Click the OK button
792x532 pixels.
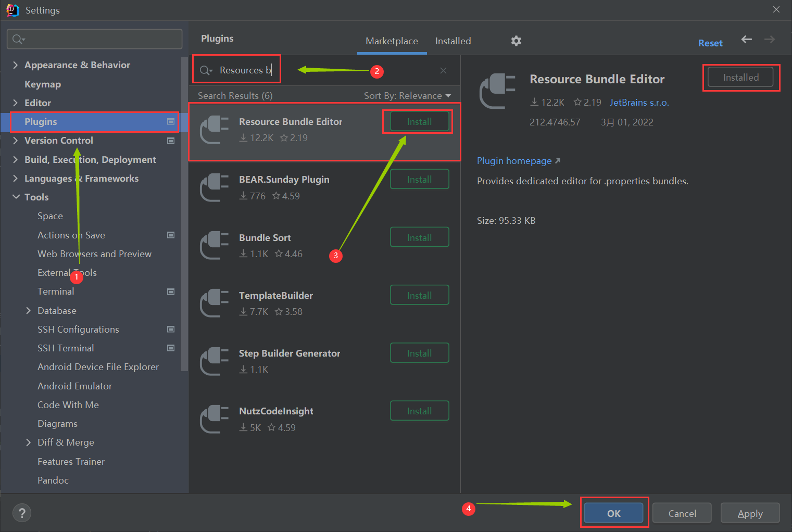pos(614,513)
